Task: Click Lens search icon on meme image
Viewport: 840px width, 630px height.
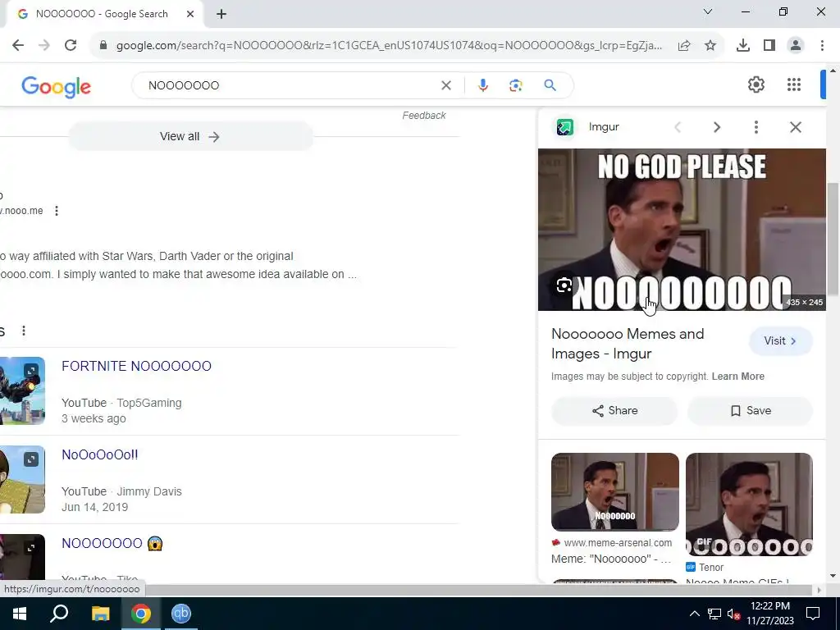Action: 564,285
